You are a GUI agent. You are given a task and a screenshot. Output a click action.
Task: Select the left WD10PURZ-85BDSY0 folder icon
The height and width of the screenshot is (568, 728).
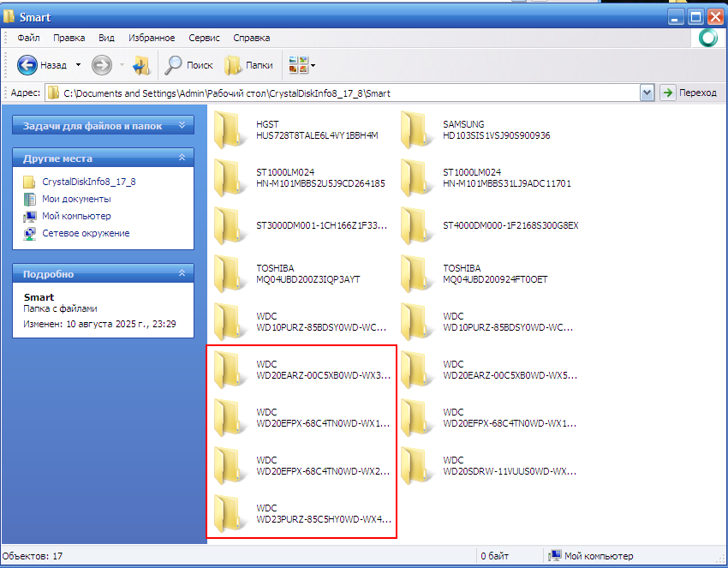point(229,322)
